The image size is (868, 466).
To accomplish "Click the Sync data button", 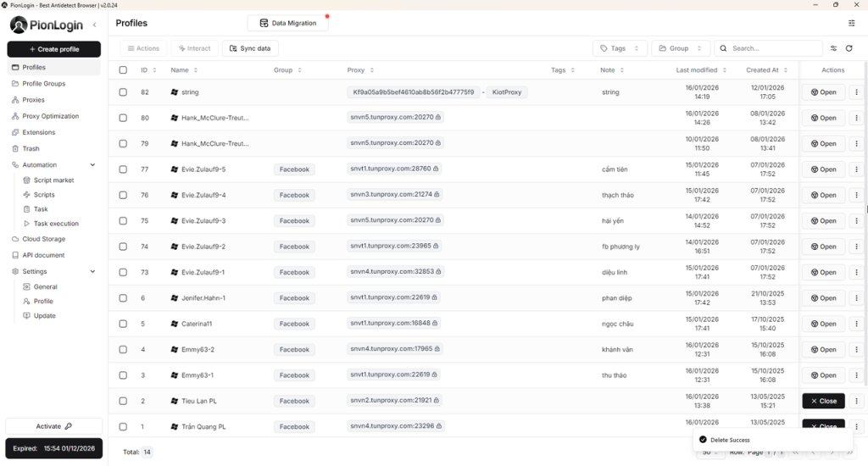I will [x=250, y=48].
